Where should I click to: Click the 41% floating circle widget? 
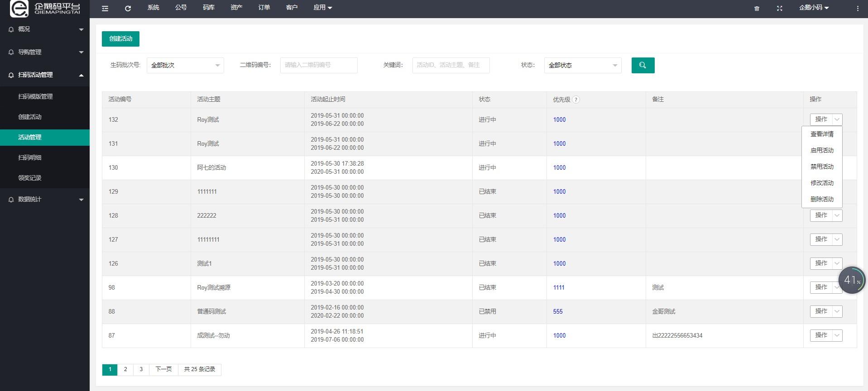tap(852, 280)
